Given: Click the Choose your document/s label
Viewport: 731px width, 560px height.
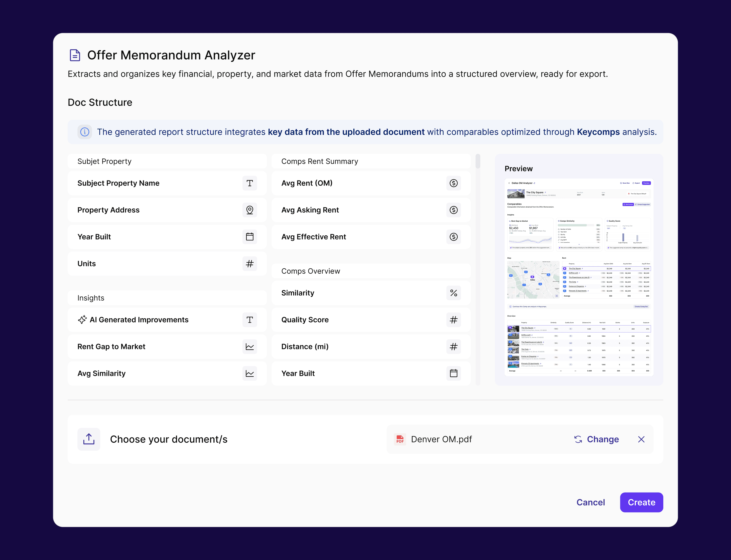Looking at the screenshot, I should click(x=169, y=439).
